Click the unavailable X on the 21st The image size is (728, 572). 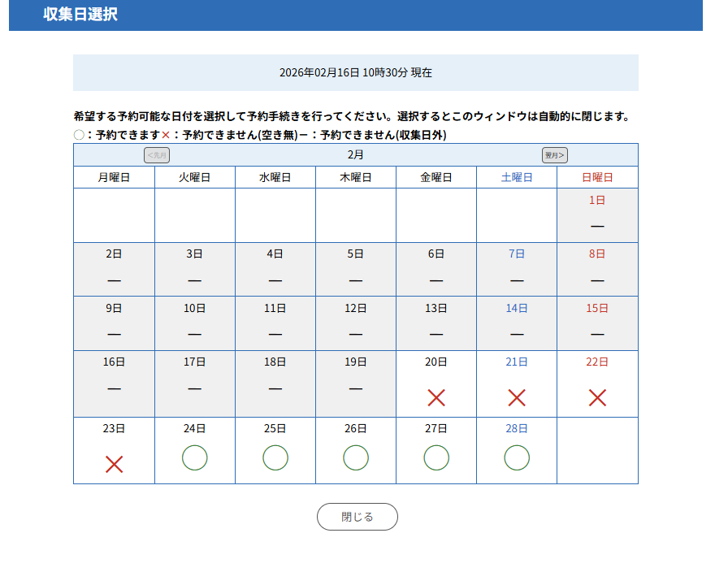coord(517,398)
